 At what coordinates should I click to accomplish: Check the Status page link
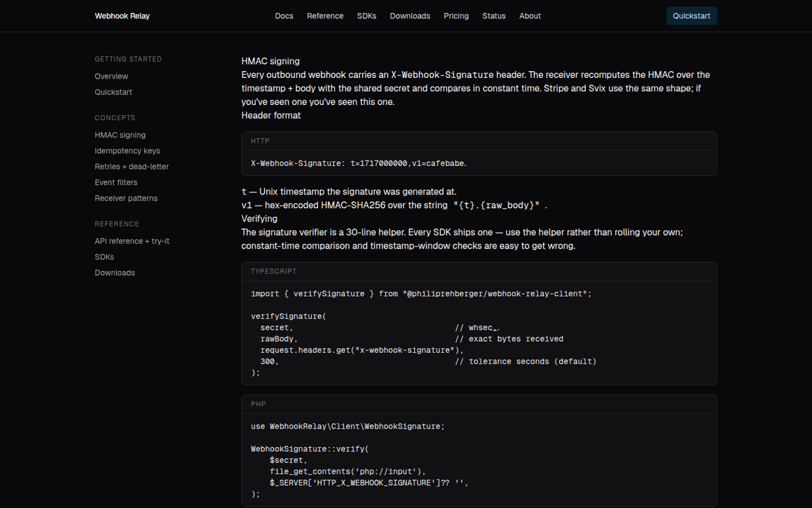pyautogui.click(x=494, y=16)
